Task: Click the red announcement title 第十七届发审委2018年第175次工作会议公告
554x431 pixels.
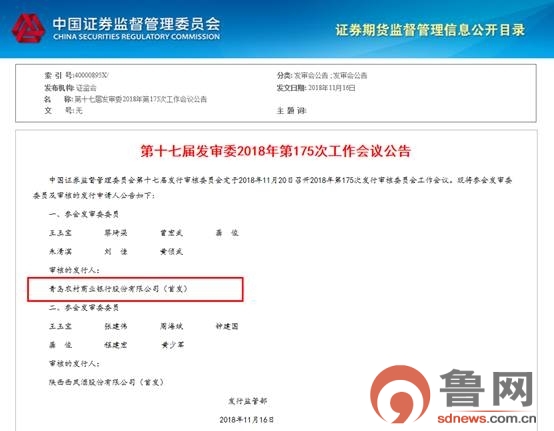Action: 276,151
